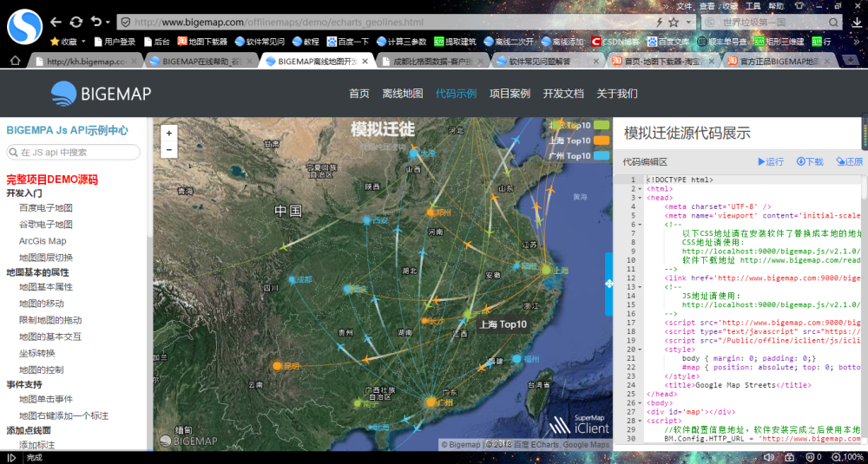
Task: Open 完整项目DEMO源码 link
Action: (52, 180)
